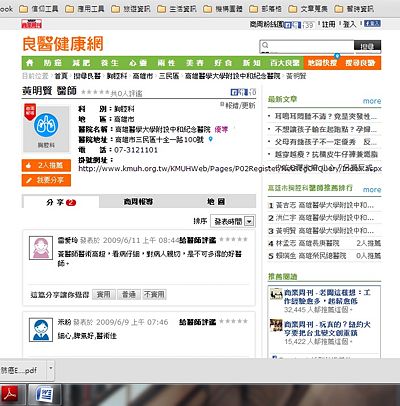400x406 pixels.
Task: Click the search input field
Action: click(x=307, y=46)
